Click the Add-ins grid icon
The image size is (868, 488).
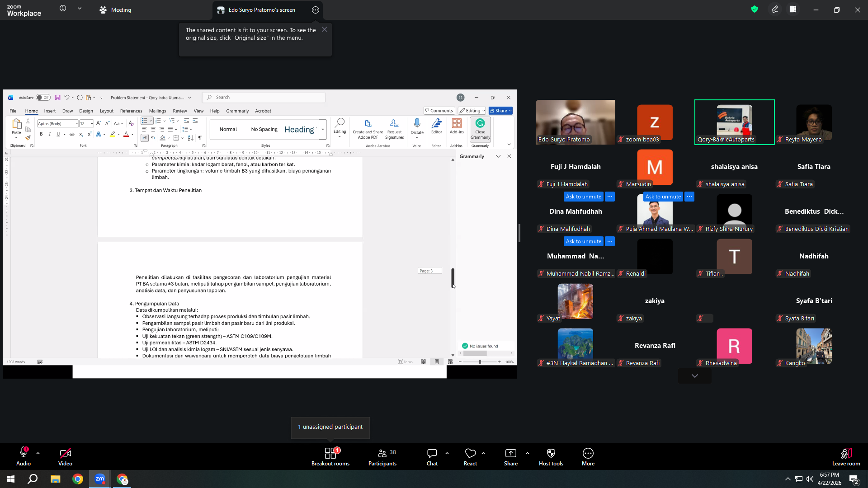(457, 123)
